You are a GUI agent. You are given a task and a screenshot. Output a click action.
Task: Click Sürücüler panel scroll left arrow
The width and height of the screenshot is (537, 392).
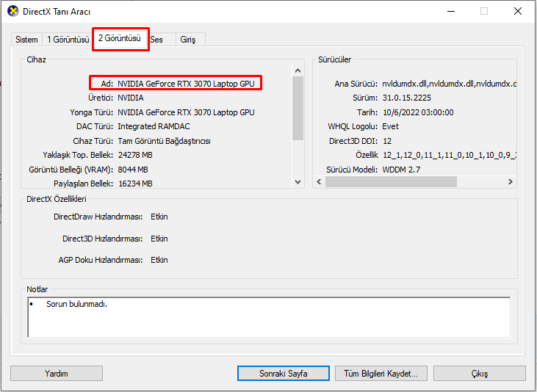click(x=319, y=181)
